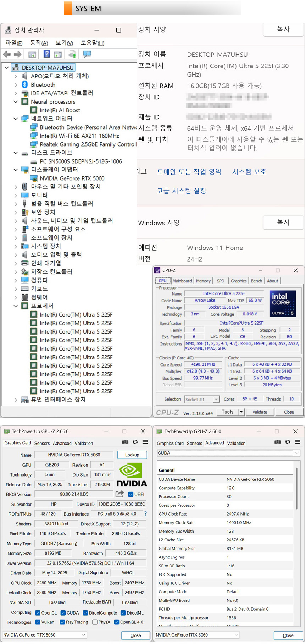The image size is (305, 644).
Task: Switch to the Mainboard tab in CPU-Z
Action: point(182,281)
